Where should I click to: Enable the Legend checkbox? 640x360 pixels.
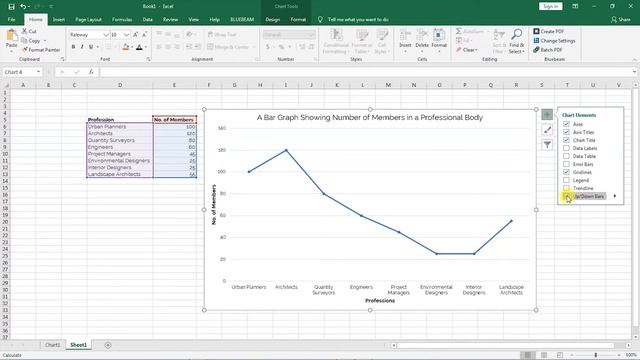(x=567, y=180)
